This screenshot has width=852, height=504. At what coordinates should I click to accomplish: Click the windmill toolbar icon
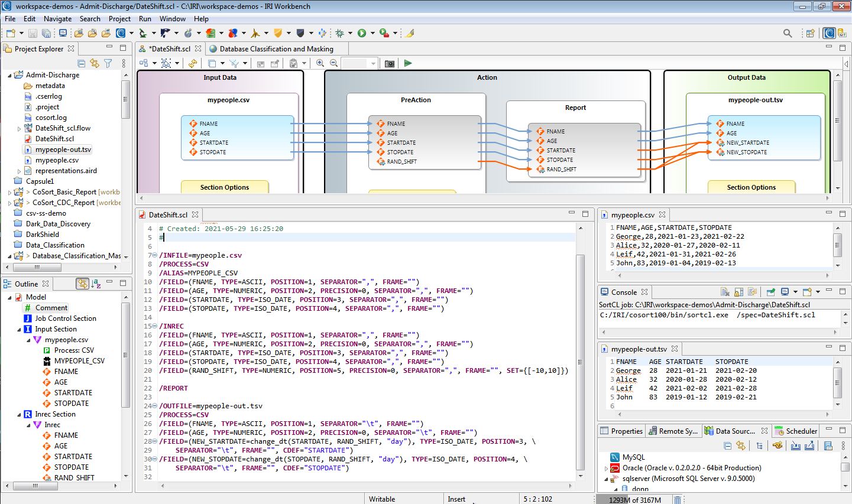pos(255,33)
